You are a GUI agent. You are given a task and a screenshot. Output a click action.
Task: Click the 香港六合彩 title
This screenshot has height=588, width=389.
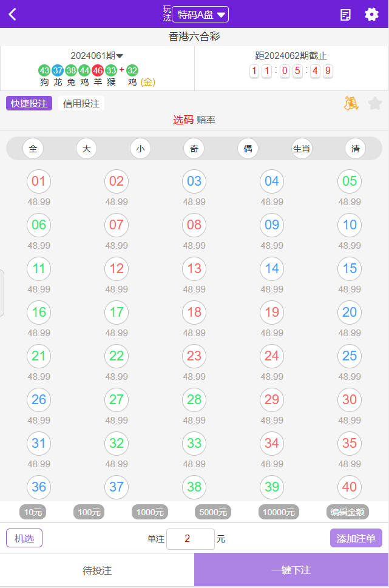click(x=194, y=37)
